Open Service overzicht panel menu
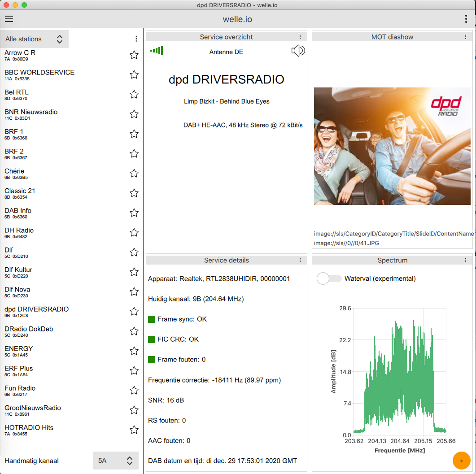The height and width of the screenshot is (474, 476). click(x=300, y=37)
